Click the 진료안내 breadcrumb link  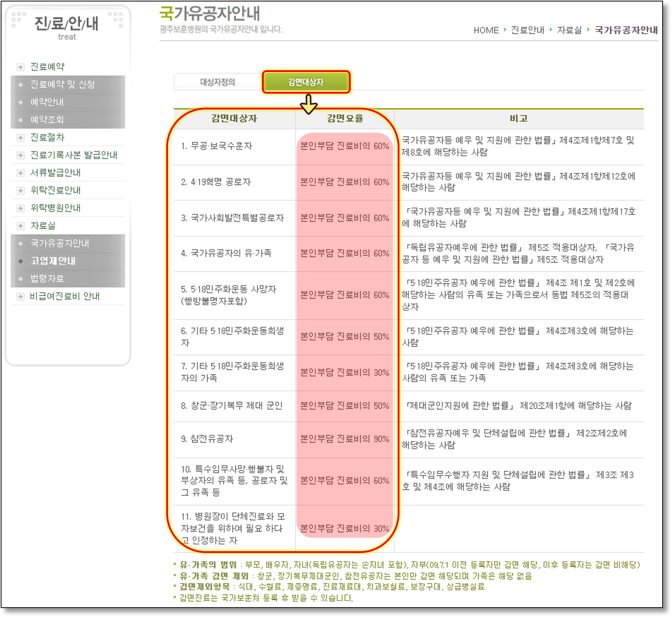pos(527,30)
